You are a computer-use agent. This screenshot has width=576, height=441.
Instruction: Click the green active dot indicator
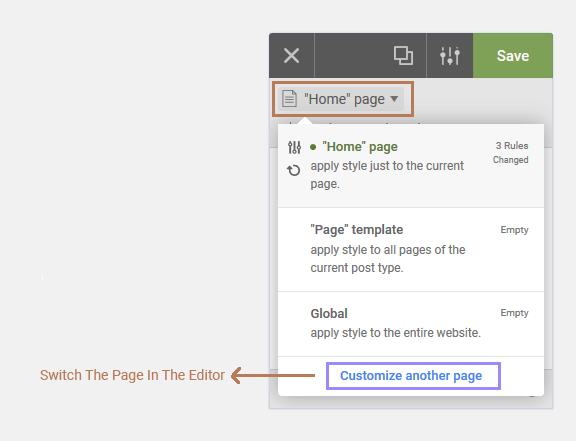coord(313,147)
